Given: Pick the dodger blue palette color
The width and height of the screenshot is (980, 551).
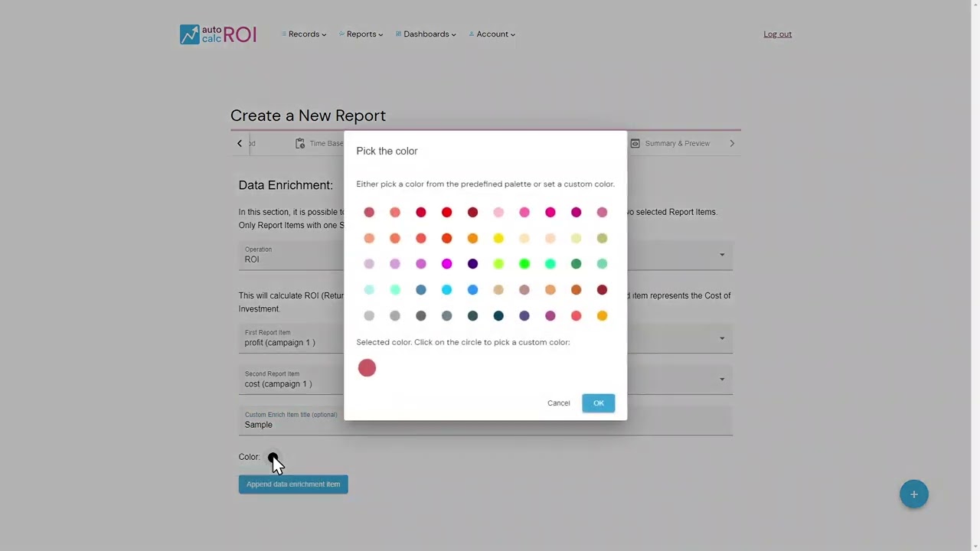Looking at the screenshot, I should 472,290.
